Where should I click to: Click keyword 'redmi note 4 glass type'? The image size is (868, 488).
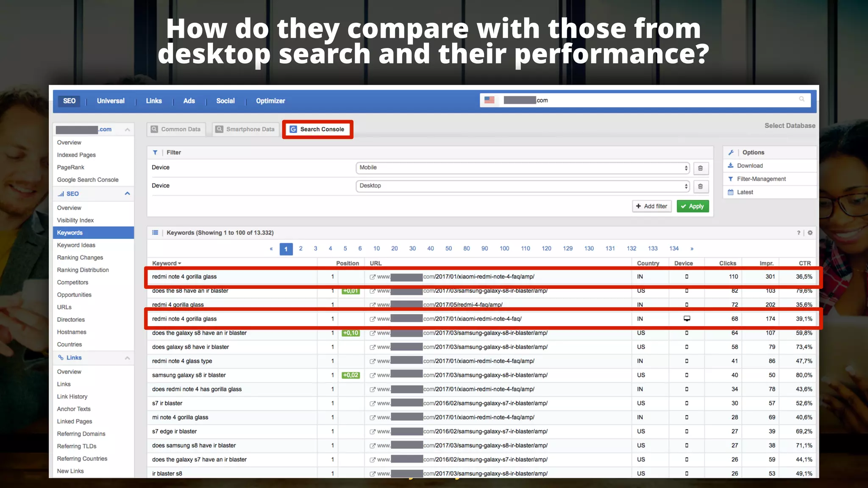coord(182,361)
